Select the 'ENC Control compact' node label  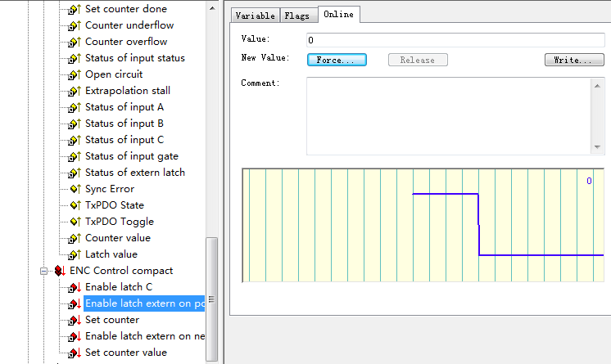[x=121, y=271]
